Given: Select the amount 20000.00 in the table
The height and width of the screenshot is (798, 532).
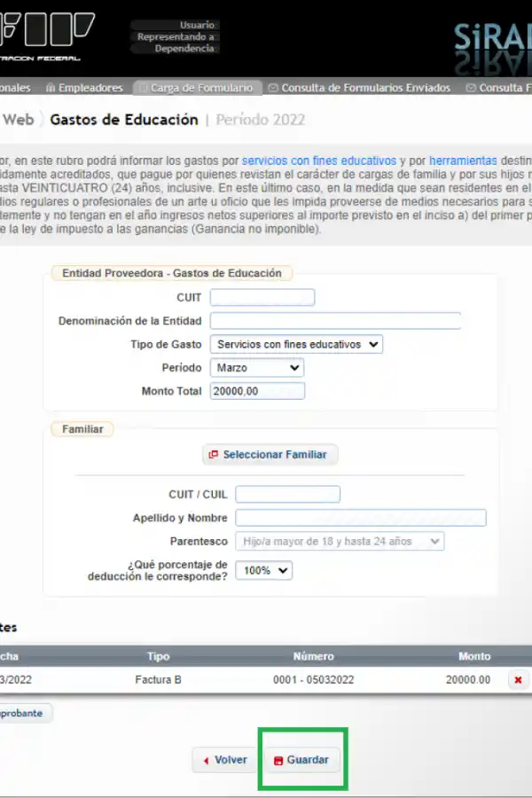Looking at the screenshot, I should 468,680.
